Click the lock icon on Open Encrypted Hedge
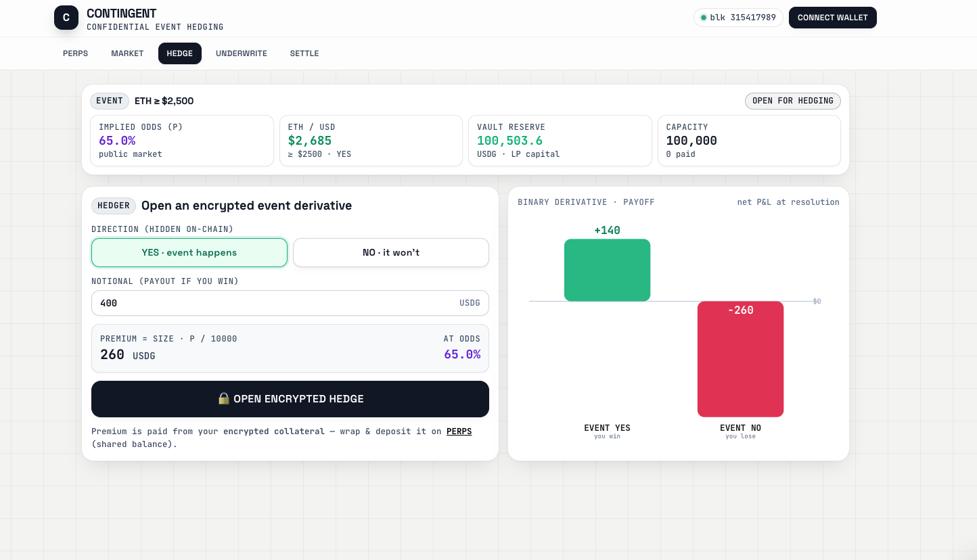The height and width of the screenshot is (560, 977). 223,398
